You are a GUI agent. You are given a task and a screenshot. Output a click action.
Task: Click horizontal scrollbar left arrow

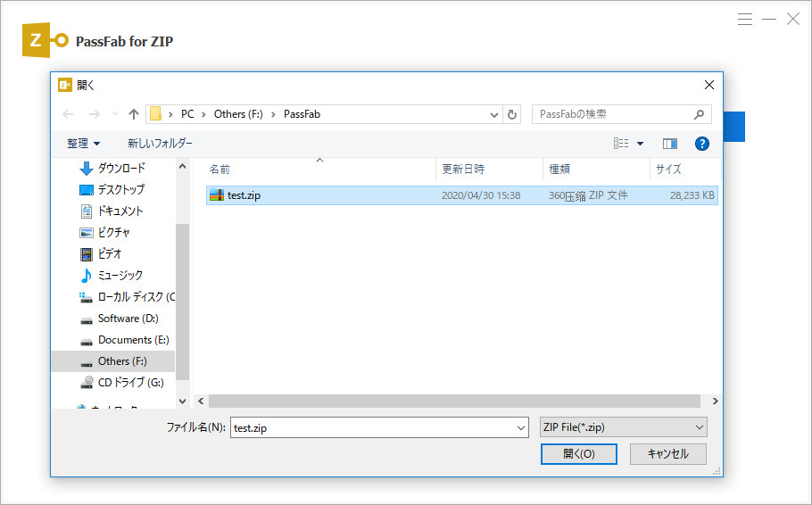click(x=201, y=401)
